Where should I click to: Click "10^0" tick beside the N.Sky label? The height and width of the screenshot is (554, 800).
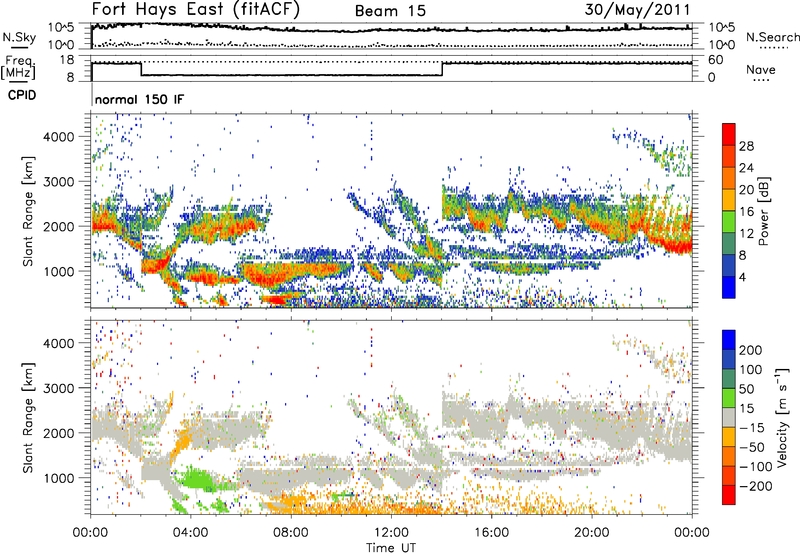62,45
